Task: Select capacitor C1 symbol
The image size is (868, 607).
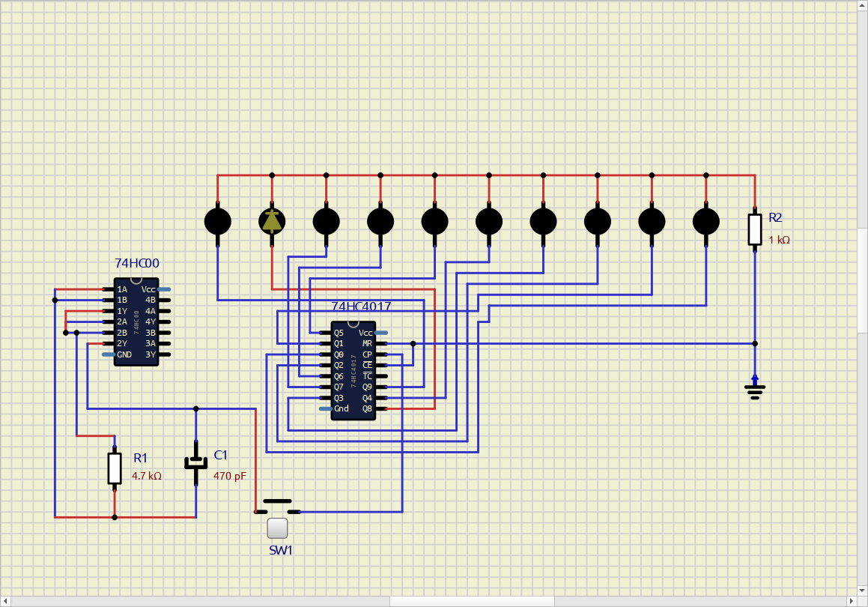Action: (x=196, y=462)
